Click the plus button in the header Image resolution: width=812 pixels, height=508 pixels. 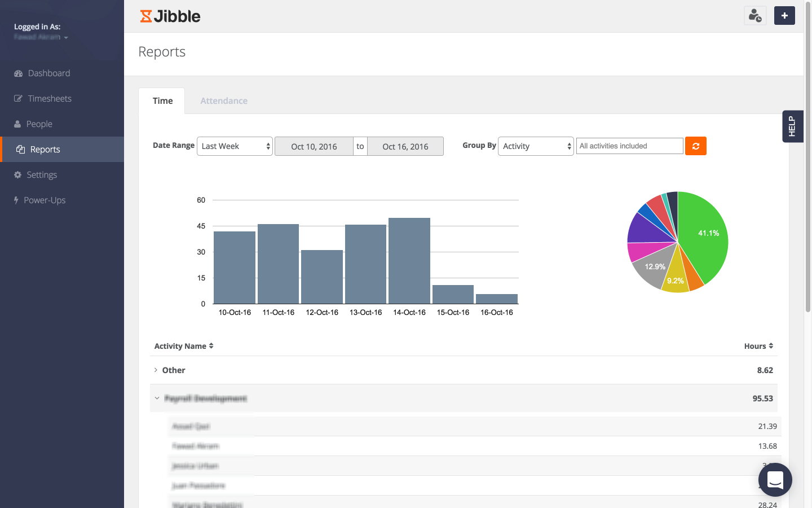784,15
